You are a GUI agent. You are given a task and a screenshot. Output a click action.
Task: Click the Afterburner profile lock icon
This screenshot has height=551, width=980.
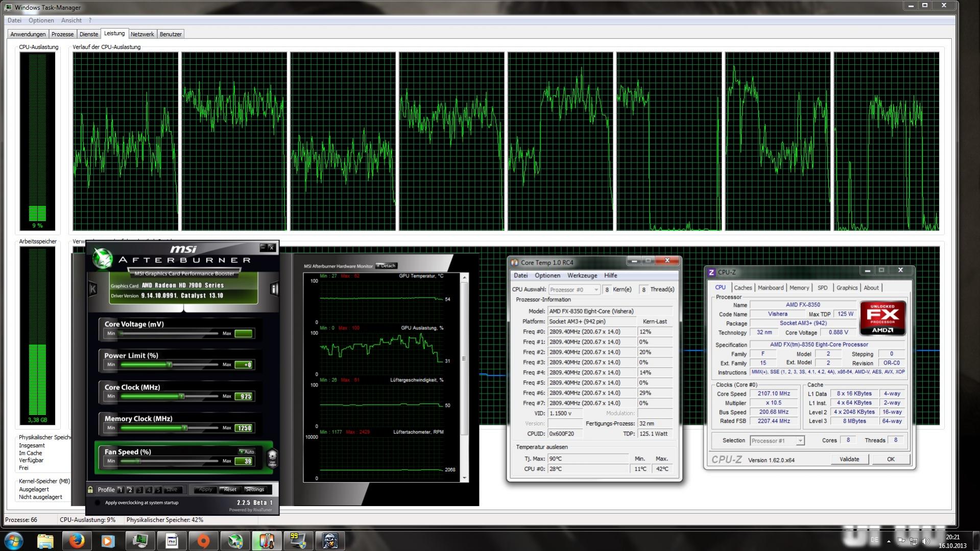(x=90, y=489)
